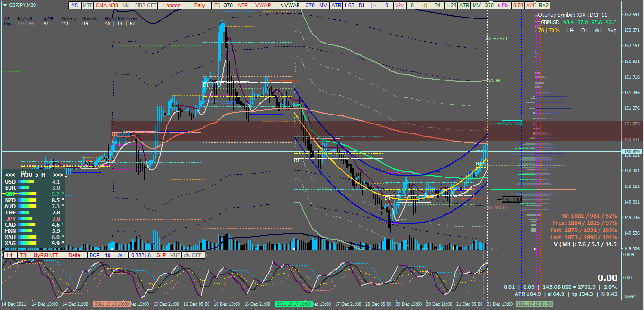644x310 pixels.
Task: Click the 150.000 price level label
Action: 511,200
